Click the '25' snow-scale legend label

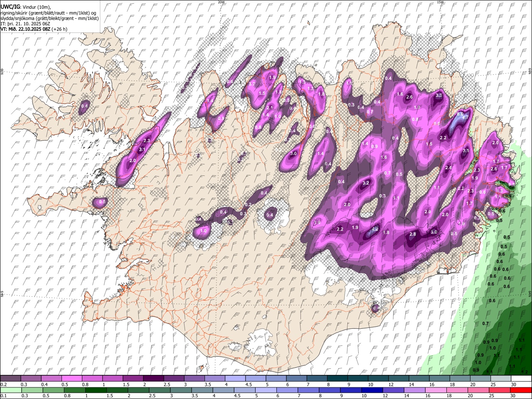pyautogui.click(x=493, y=384)
